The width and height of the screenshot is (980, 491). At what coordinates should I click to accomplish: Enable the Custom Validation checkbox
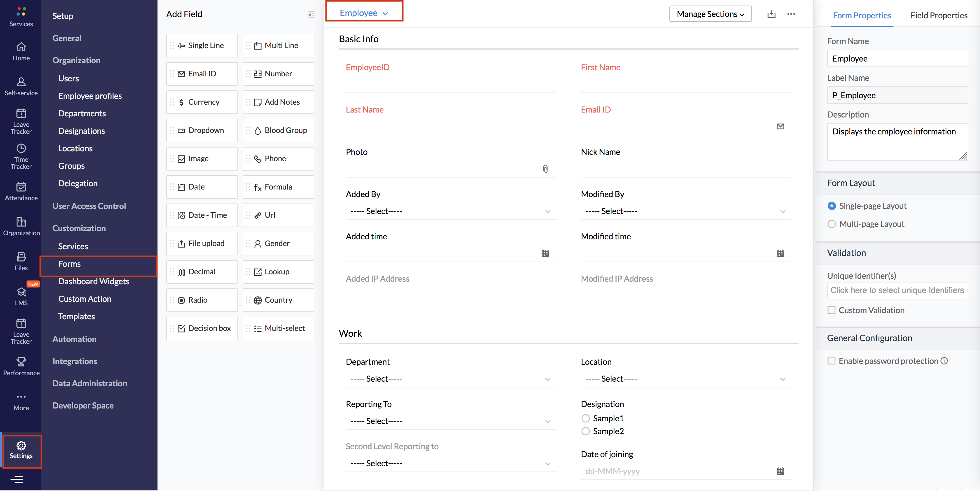[x=832, y=310]
